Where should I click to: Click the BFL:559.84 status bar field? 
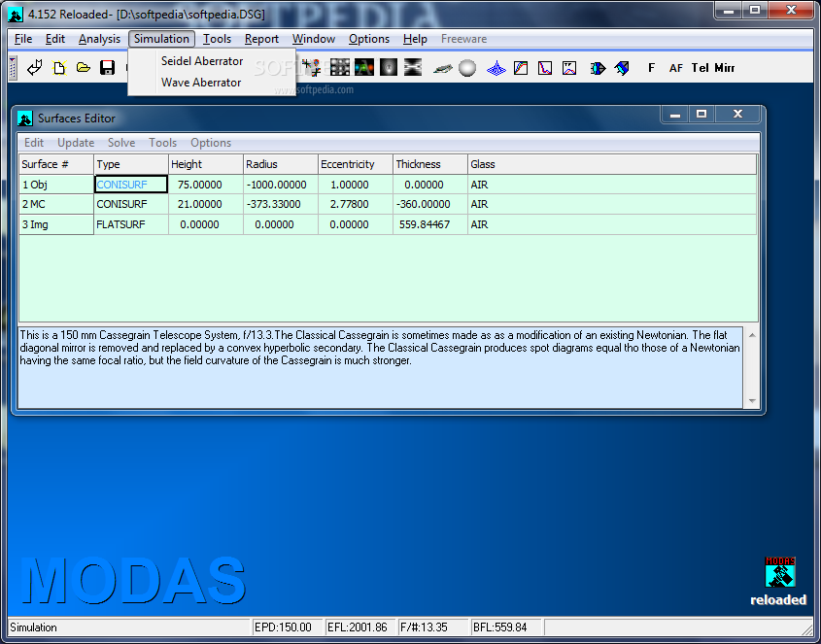tap(506, 627)
